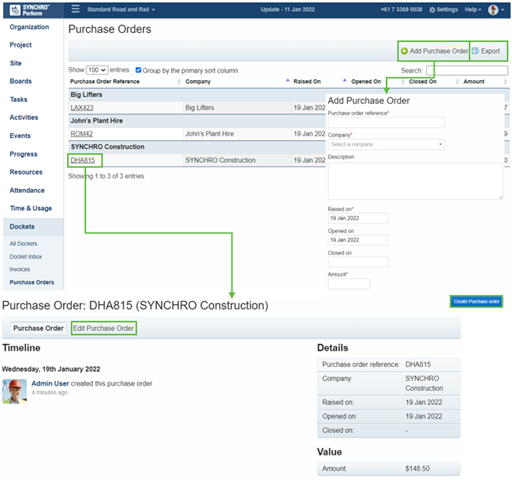Open All Dockets submenu item
Image resolution: width=512 pixels, height=480 pixels.
23,244
